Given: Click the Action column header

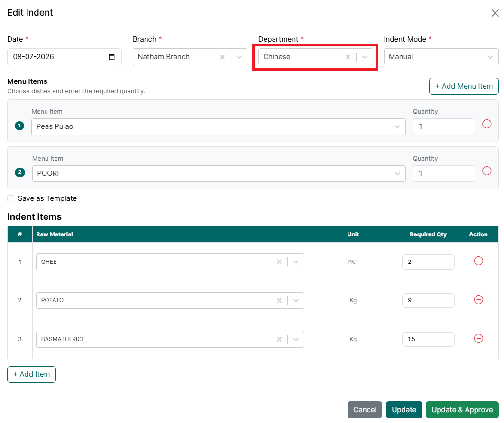Looking at the screenshot, I should click(478, 234).
